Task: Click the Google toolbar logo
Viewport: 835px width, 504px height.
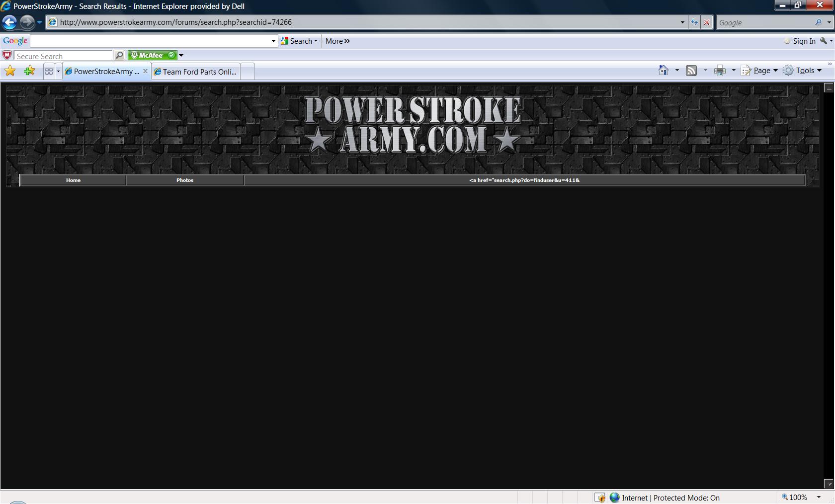Action: (x=15, y=41)
